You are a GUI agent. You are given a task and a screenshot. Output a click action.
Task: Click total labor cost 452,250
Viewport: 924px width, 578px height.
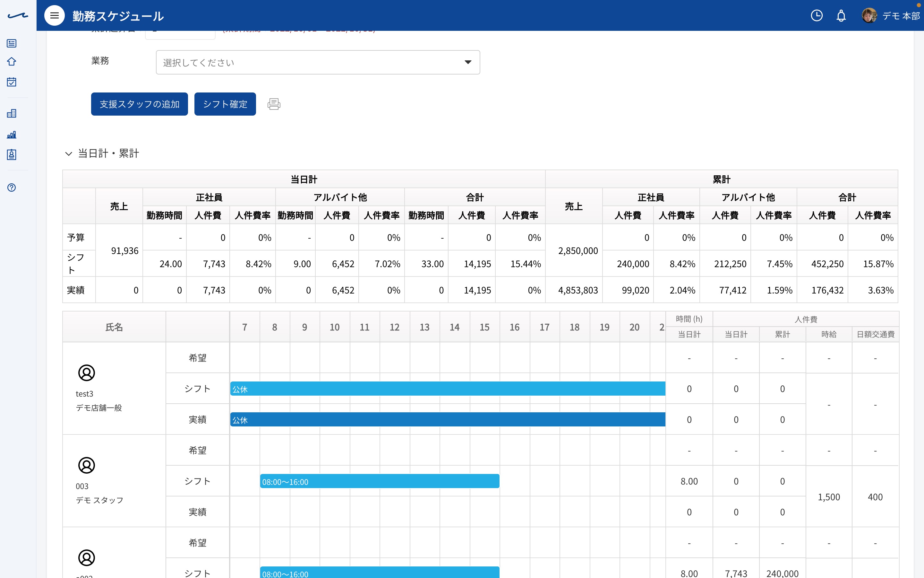pos(827,264)
